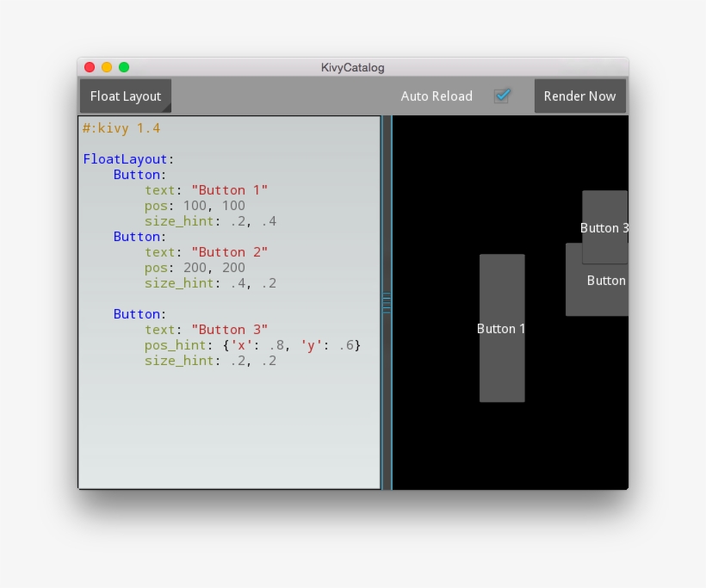
Task: Click the KivyCatalog title bar
Action: 354,67
